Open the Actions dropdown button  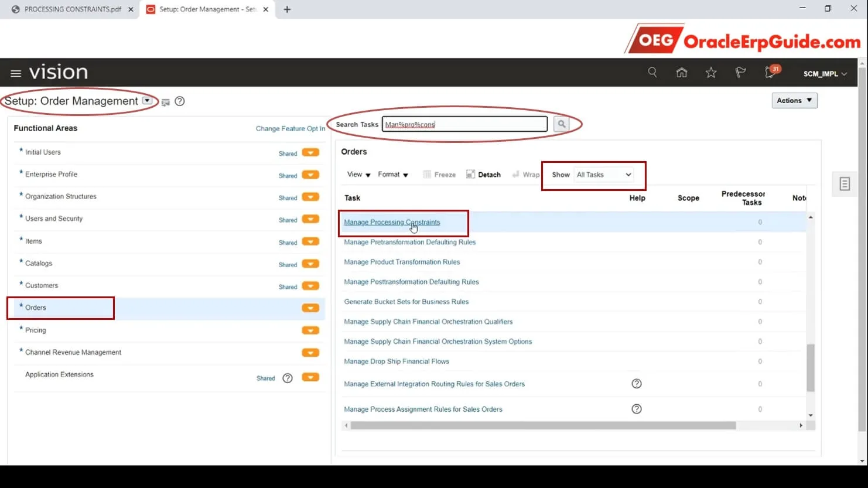click(x=794, y=101)
